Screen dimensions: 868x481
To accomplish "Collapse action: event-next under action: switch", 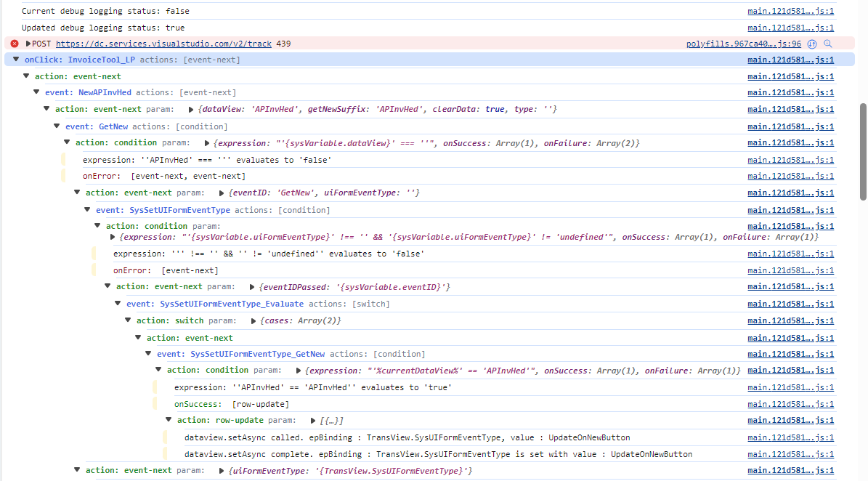I will tap(138, 336).
